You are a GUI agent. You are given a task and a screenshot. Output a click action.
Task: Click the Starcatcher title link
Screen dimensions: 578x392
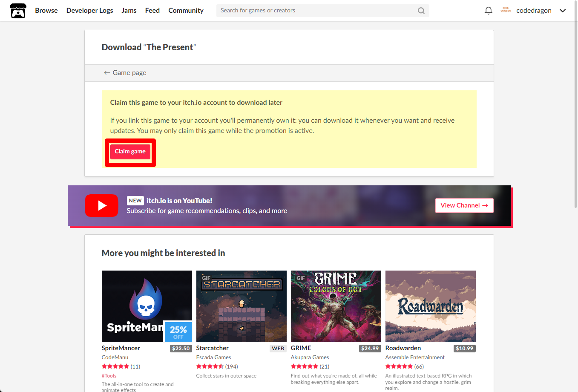pyautogui.click(x=213, y=348)
